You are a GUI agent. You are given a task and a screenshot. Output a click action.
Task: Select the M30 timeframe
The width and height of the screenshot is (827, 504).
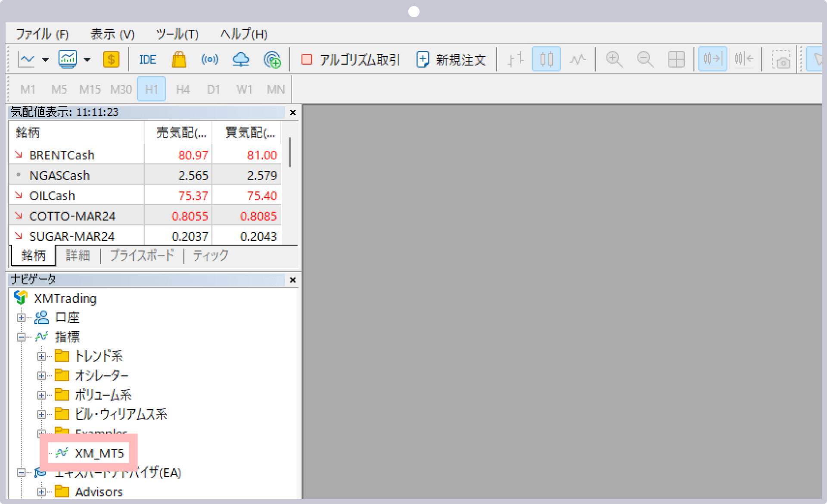[121, 89]
